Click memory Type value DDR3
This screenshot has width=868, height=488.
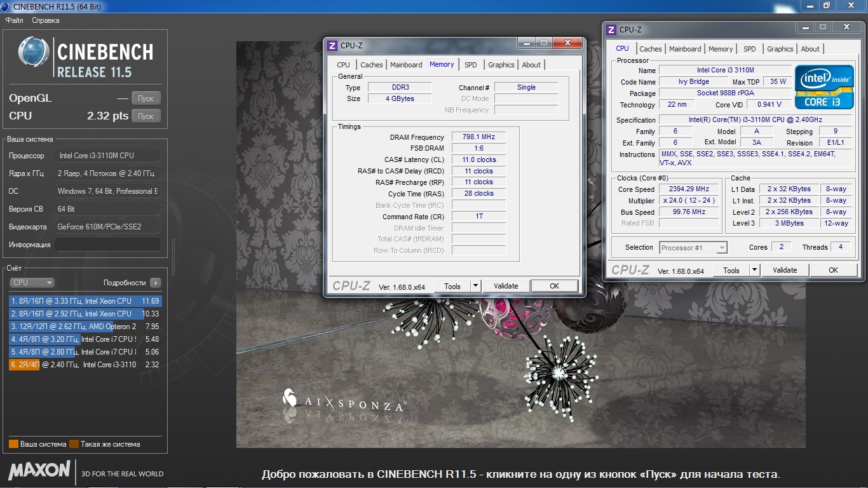(400, 87)
